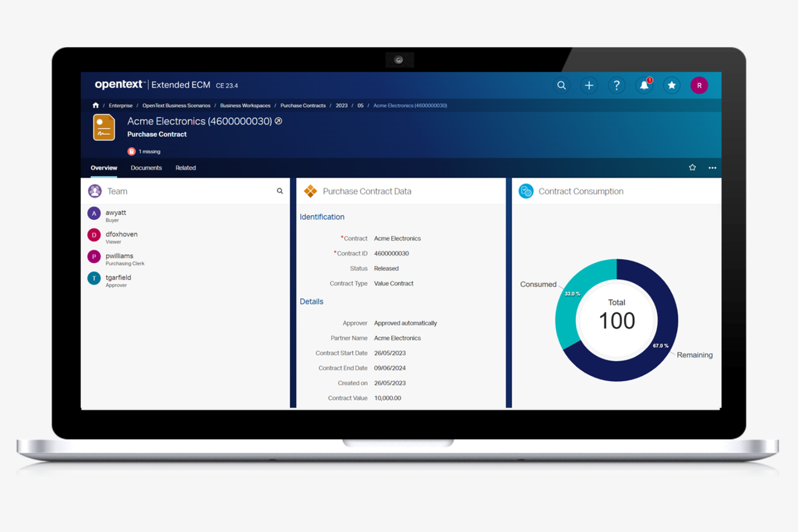Open notifications from the bell icon
The width and height of the screenshot is (798, 532).
644,85
